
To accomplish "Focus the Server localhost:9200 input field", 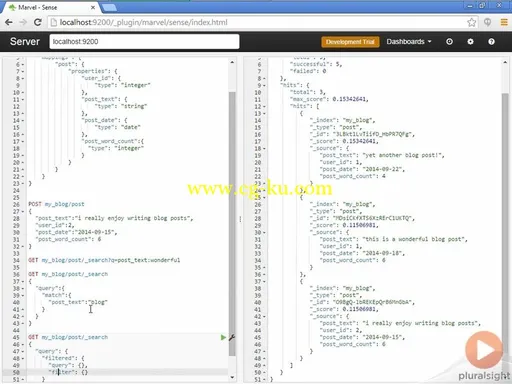I will [144, 42].
